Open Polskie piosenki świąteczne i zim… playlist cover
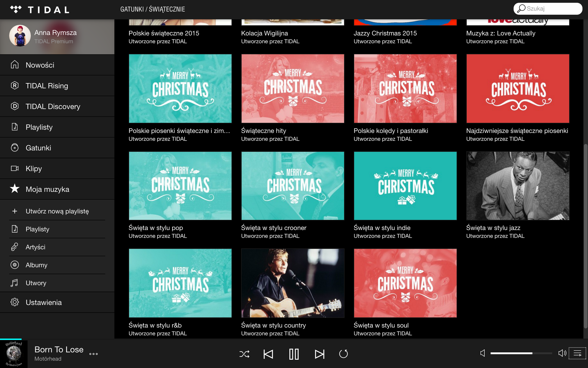 180,88
